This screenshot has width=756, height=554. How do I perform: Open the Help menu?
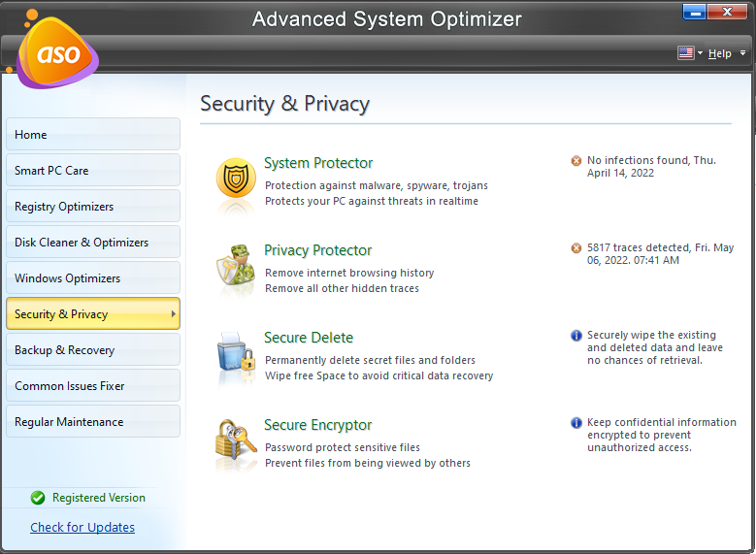pyautogui.click(x=719, y=53)
